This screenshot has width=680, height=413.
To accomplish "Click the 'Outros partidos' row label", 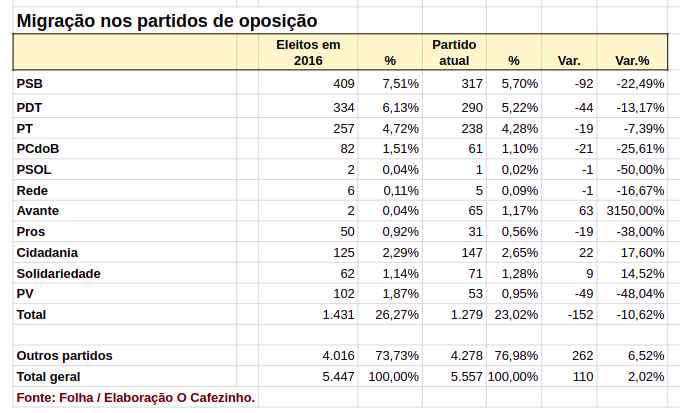I will click(64, 355).
